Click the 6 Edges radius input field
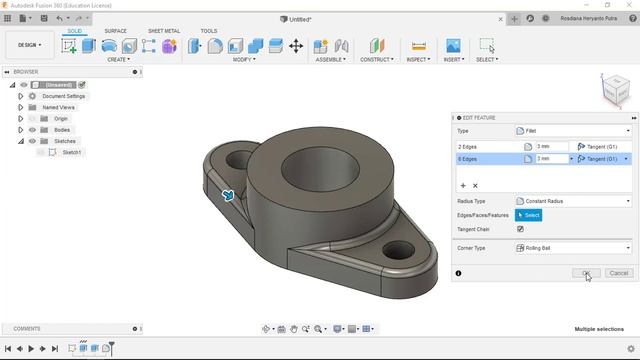 point(551,159)
